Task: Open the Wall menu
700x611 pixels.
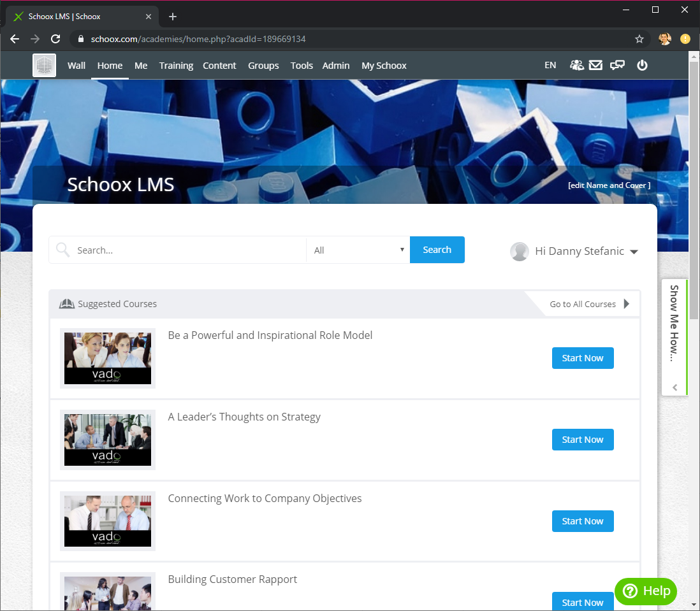Action: (x=77, y=66)
